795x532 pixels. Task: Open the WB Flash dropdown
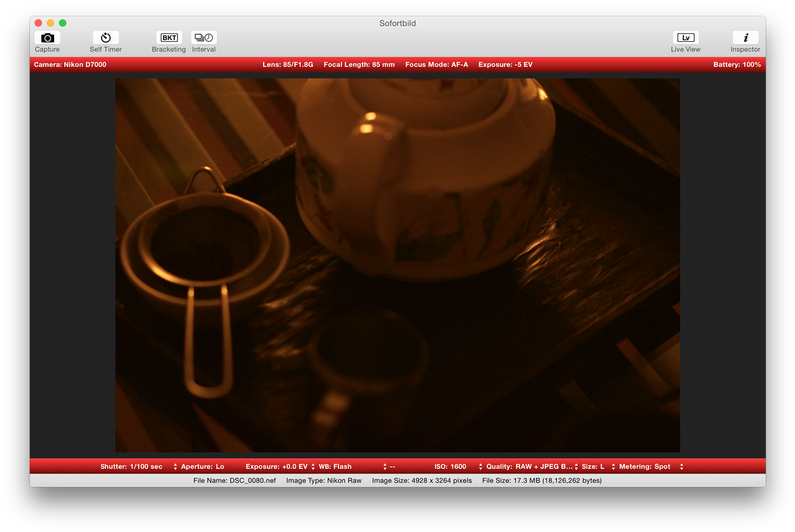(x=384, y=466)
